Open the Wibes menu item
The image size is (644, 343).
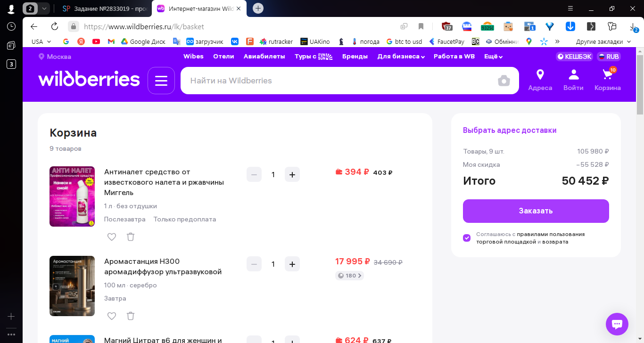[x=193, y=57]
